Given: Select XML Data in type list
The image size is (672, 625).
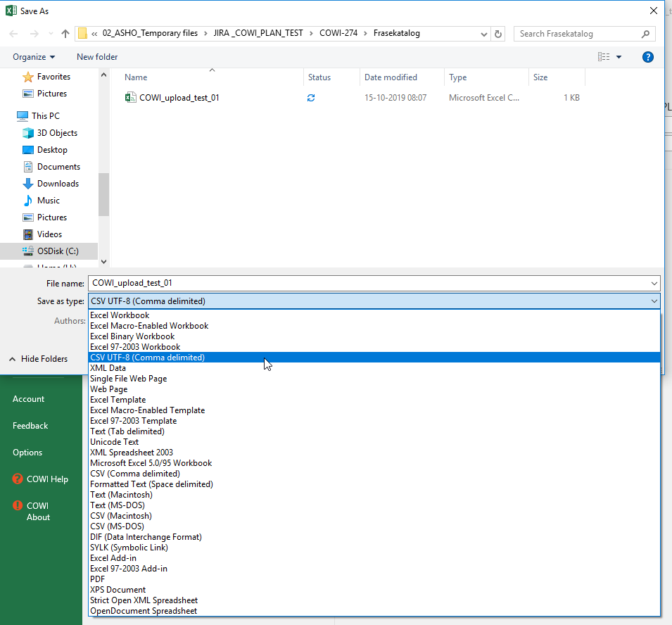Looking at the screenshot, I should click(108, 368).
